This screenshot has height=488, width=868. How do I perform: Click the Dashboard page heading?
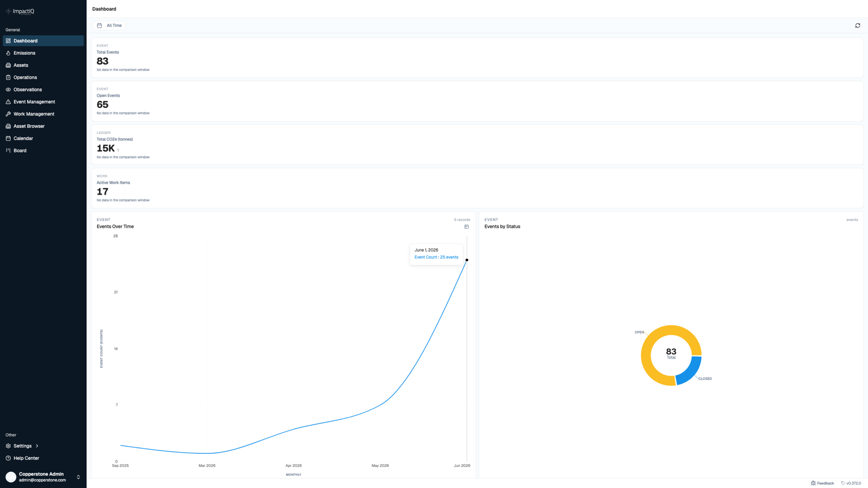click(x=104, y=9)
